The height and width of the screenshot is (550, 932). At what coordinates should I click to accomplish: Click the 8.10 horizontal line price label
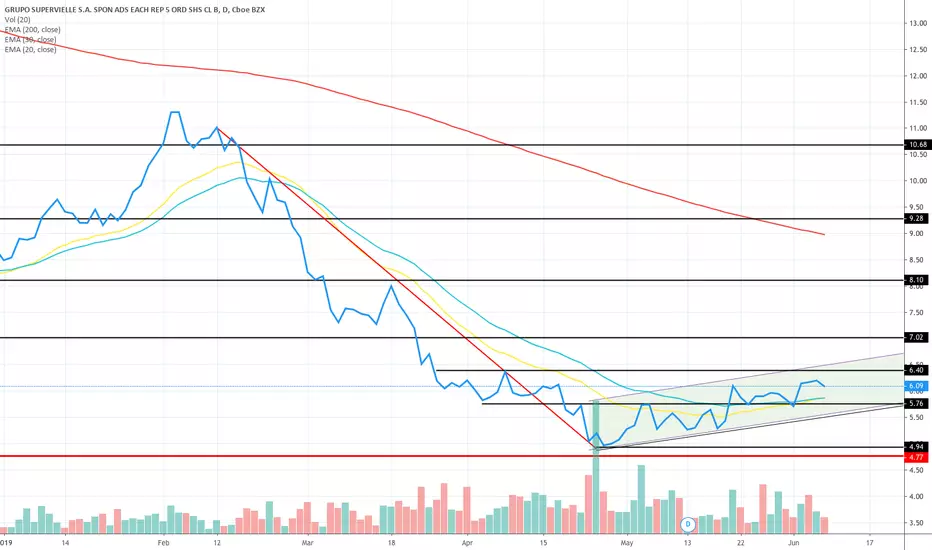917,280
